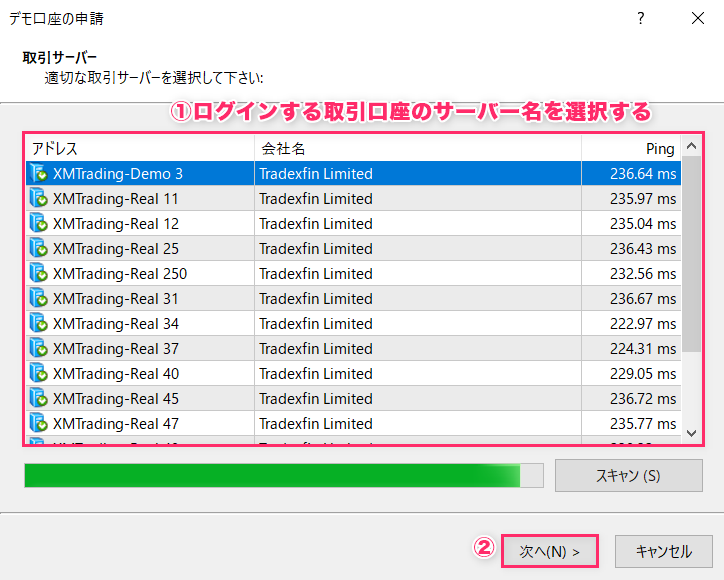Click ping value 235.97 ms

coord(643,199)
